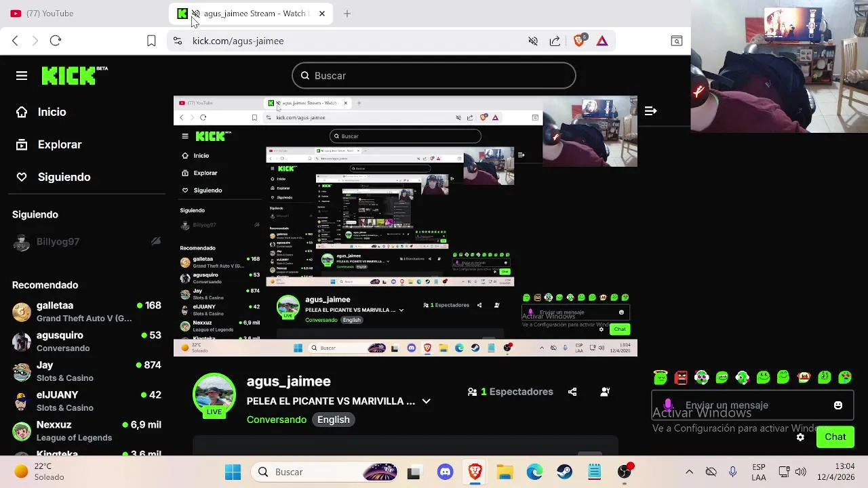Insert the angry red emote
Image resolution: width=868 pixels, height=488 pixels.
[682, 377]
